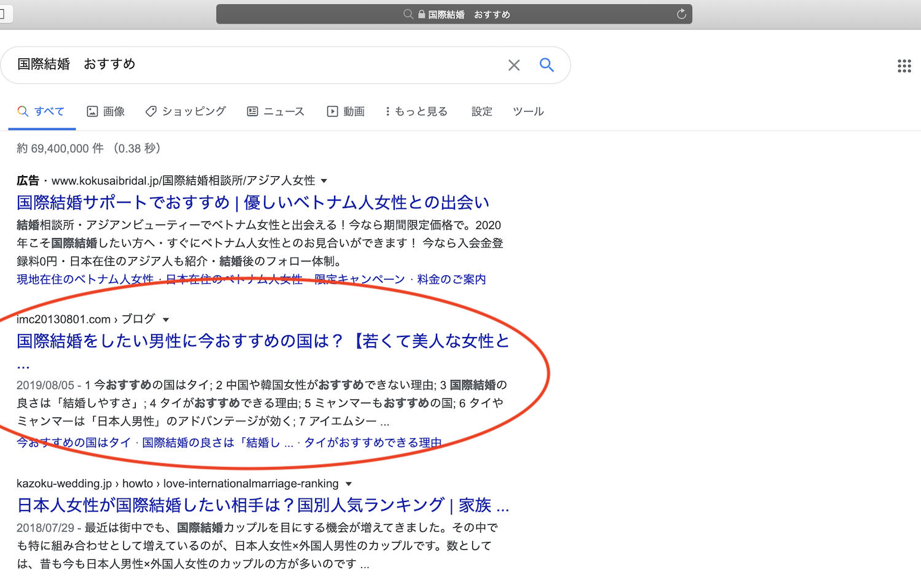Click the shopping tag icon beside ショッピング
Screen dimensions: 921x588
click(151, 111)
